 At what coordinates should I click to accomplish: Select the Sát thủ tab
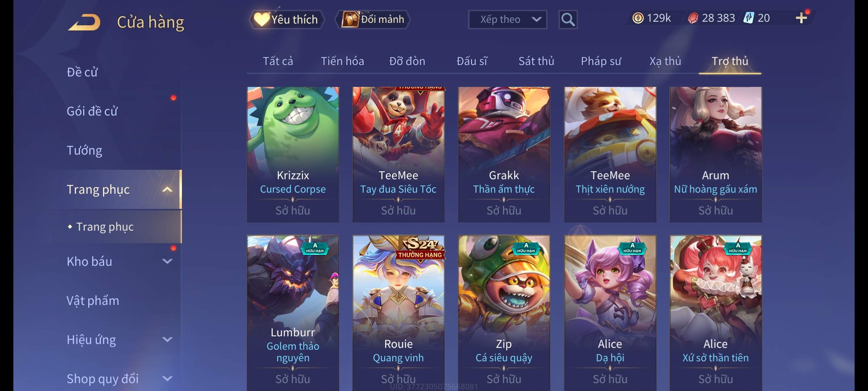pos(536,61)
